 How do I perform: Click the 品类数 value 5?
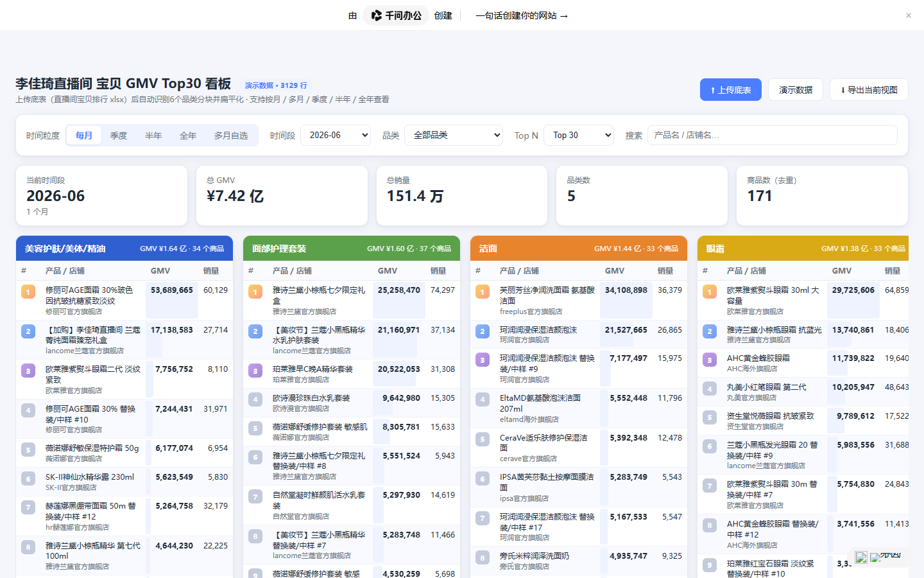(571, 196)
